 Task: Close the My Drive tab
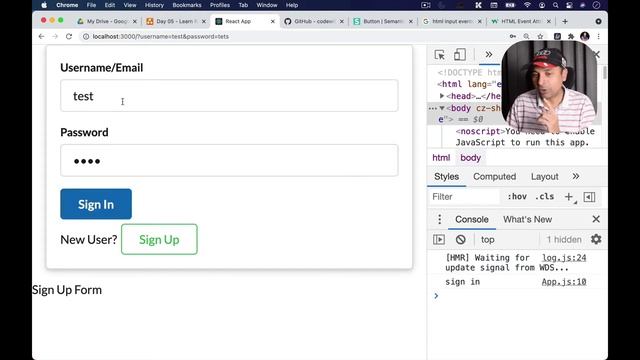tap(135, 21)
